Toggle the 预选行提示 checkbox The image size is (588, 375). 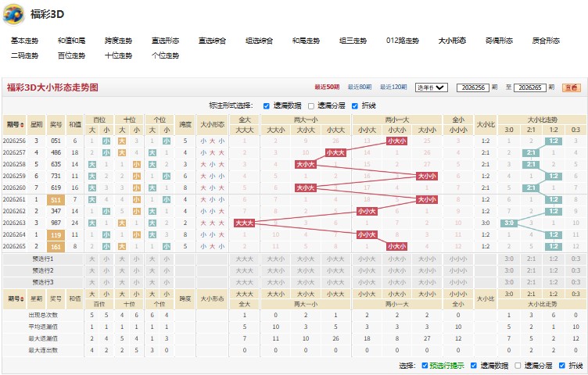coord(425,366)
